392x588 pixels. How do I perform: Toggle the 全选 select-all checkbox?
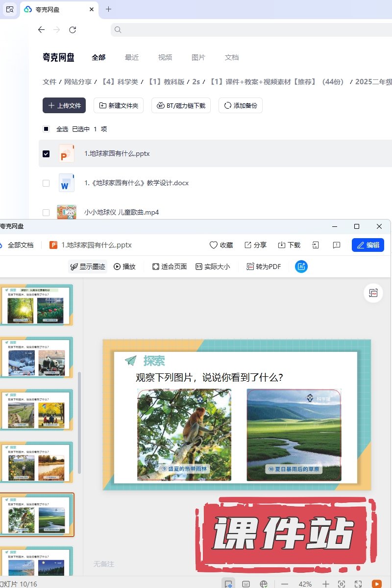tap(46, 129)
